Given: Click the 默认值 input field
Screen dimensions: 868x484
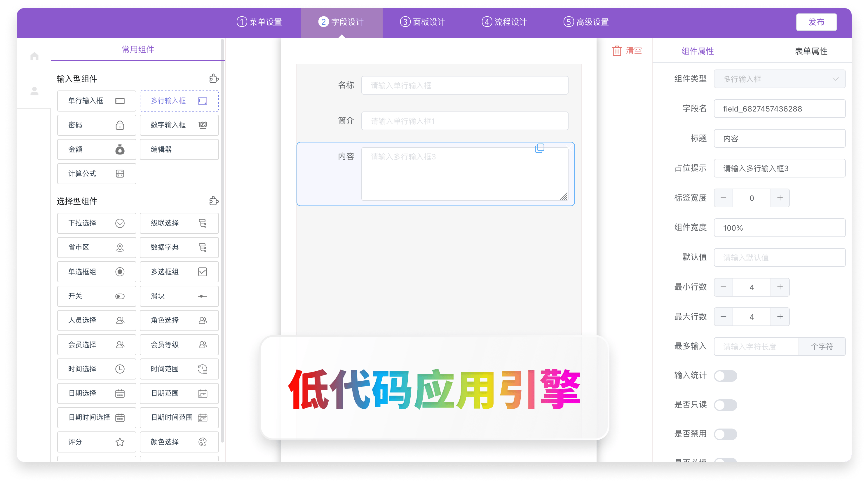Looking at the screenshot, I should (779, 257).
